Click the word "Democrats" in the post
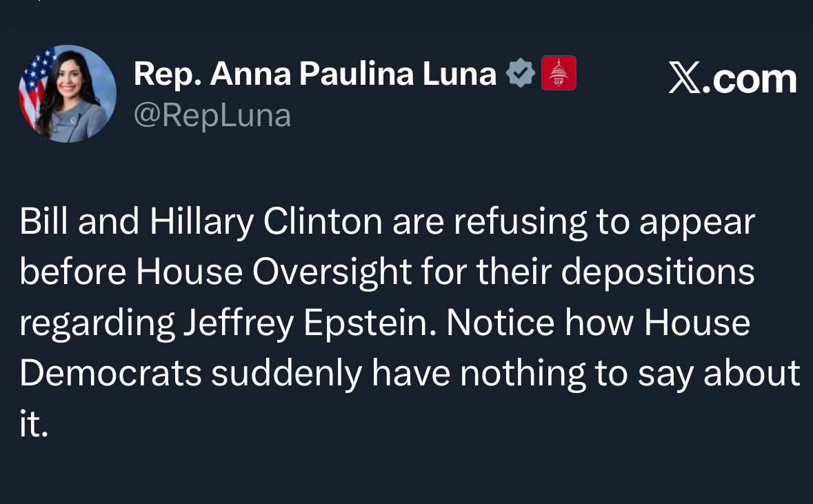This screenshot has width=813, height=504. (x=110, y=374)
